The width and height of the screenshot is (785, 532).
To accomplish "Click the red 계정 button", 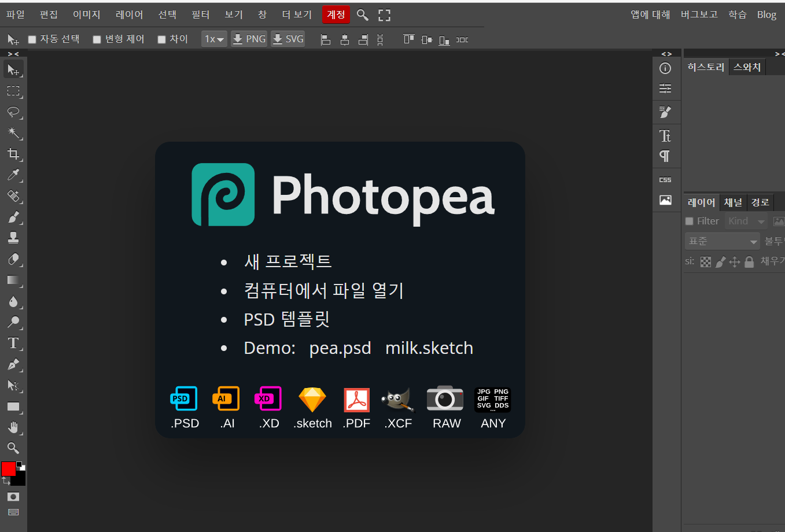I will tap(336, 14).
